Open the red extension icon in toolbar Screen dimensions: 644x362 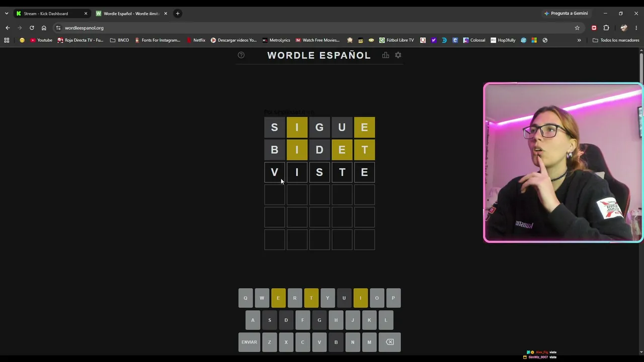pyautogui.click(x=594, y=28)
